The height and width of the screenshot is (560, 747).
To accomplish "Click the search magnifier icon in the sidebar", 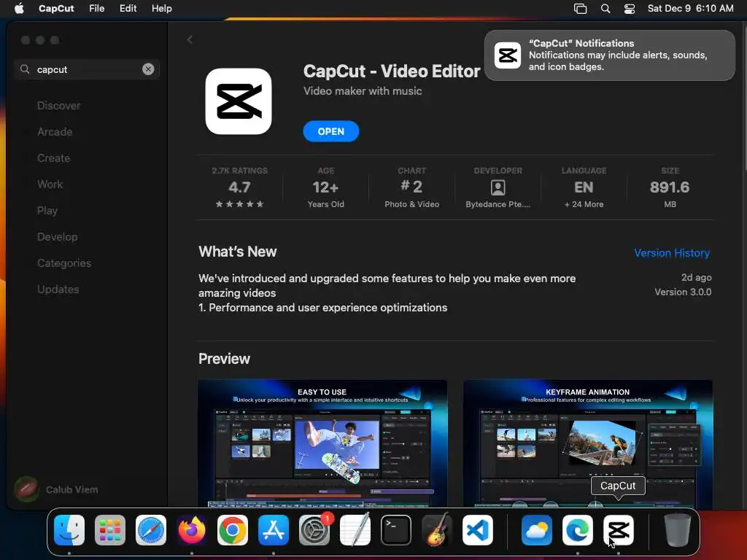I will pos(25,69).
